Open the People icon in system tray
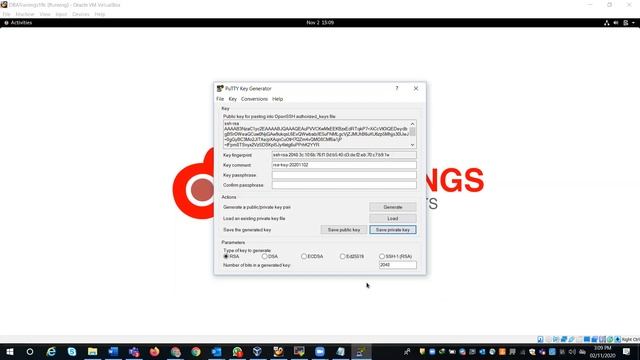The width and height of the screenshot is (640, 360). [x=407, y=351]
